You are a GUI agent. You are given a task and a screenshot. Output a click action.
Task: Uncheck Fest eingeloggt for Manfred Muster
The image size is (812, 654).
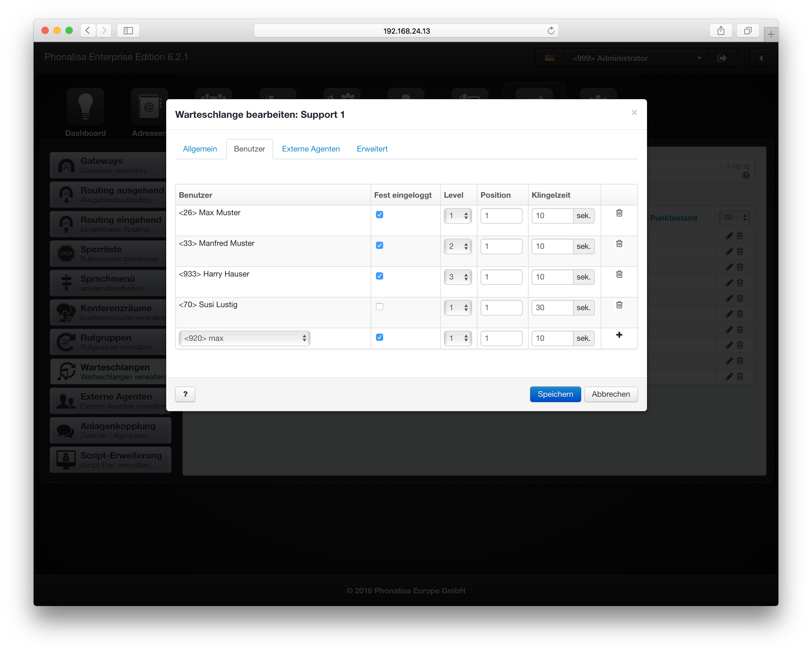379,245
